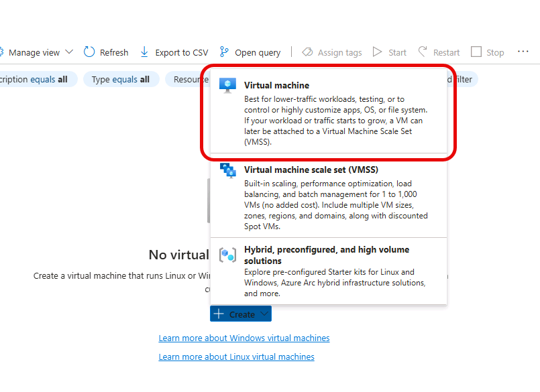Screen dimensions: 540x392
Task: Click the Start play triangle icon
Action: pos(378,52)
